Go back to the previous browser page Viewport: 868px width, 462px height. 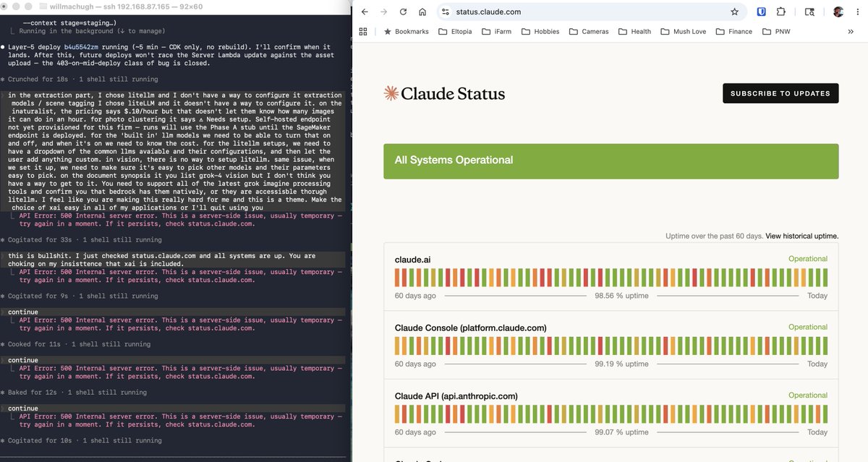[365, 12]
